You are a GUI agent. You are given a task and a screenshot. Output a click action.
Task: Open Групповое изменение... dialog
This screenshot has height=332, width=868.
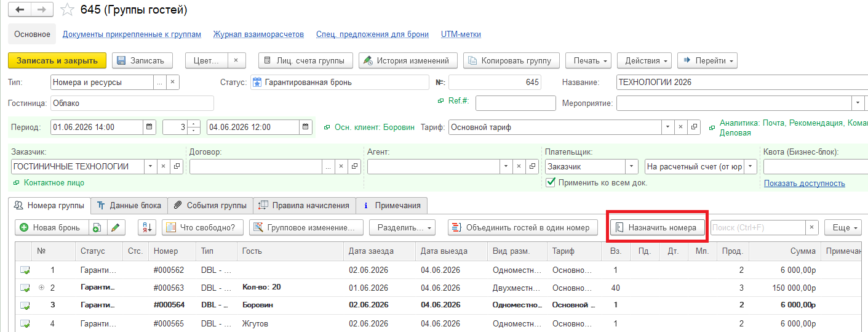[x=306, y=227]
